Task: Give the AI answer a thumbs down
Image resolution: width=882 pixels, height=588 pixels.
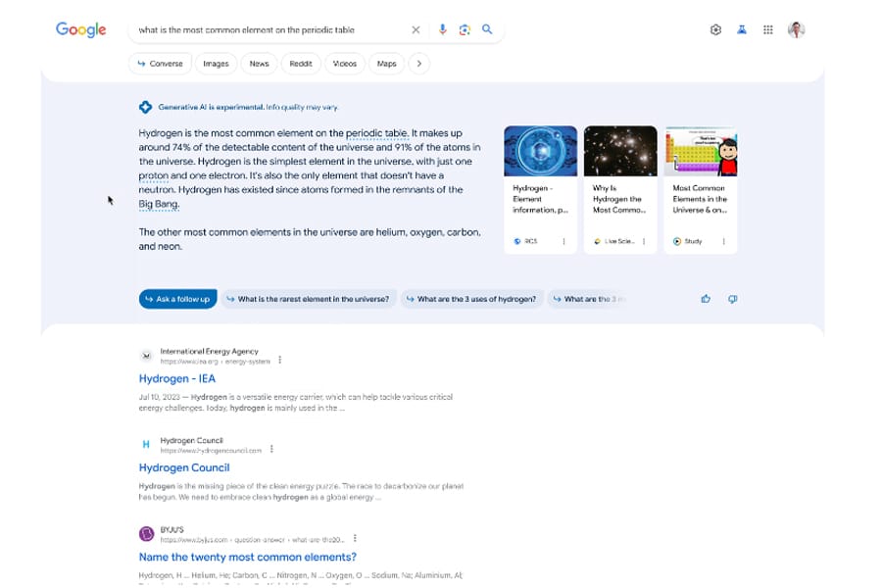Action: click(x=732, y=299)
